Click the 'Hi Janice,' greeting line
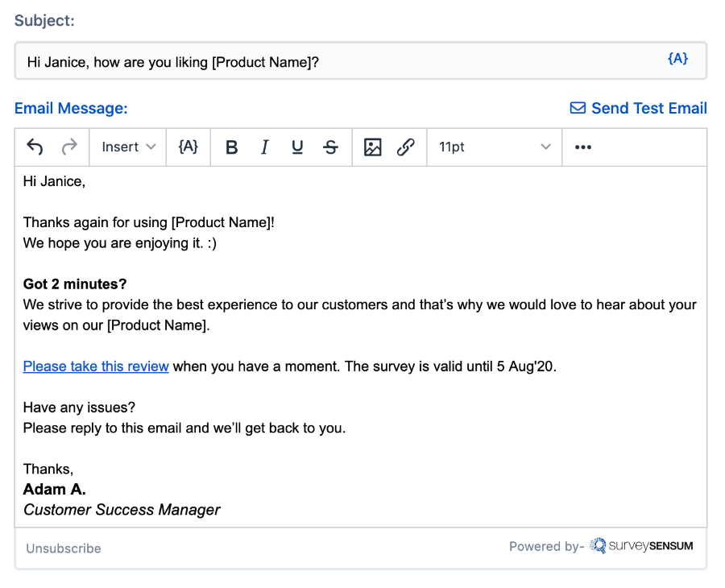 tap(54, 181)
